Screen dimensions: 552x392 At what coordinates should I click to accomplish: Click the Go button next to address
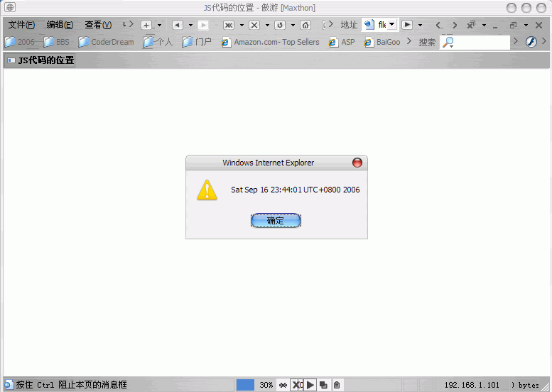tap(407, 25)
